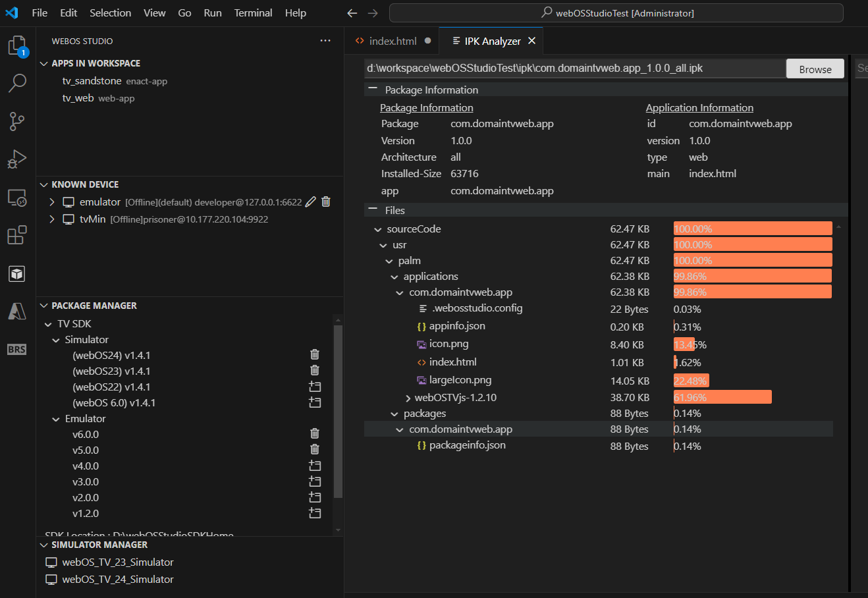Edit the emulator device with pencil icon
This screenshot has height=598, width=868.
point(311,202)
